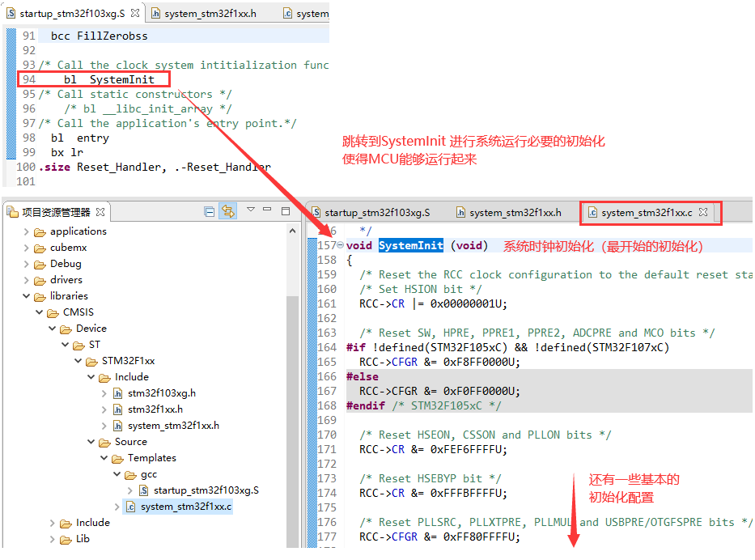Image resolution: width=755 pixels, height=560 pixels.
Task: Open stm32f103xg.h header file
Action: click(x=161, y=393)
